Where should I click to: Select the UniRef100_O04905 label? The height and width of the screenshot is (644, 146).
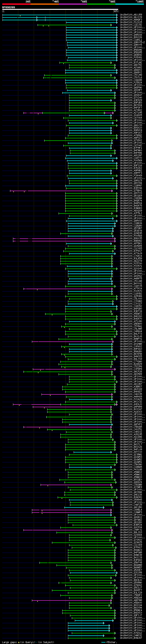click(131, 115)
